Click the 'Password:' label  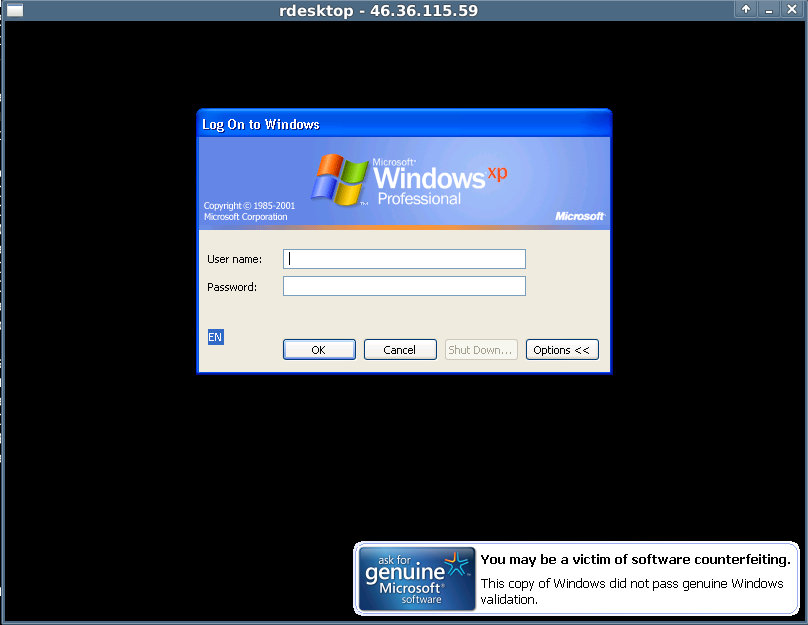click(x=232, y=287)
